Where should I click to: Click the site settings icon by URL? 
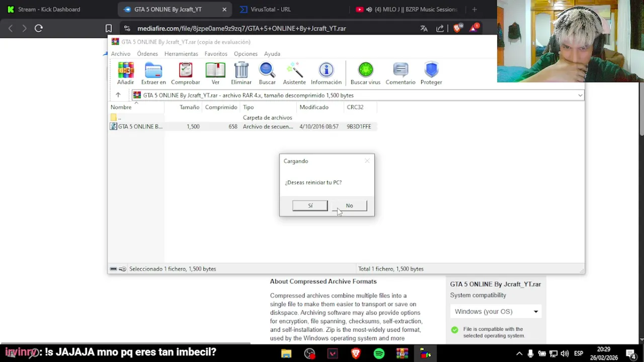point(127,28)
